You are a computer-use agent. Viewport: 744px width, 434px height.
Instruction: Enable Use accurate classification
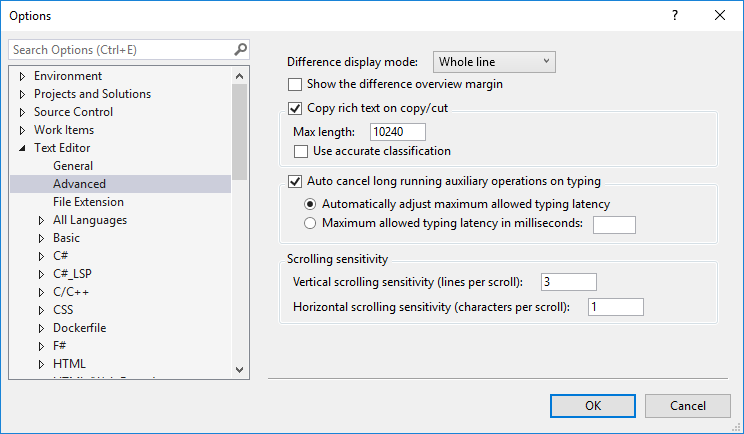pyautogui.click(x=301, y=152)
